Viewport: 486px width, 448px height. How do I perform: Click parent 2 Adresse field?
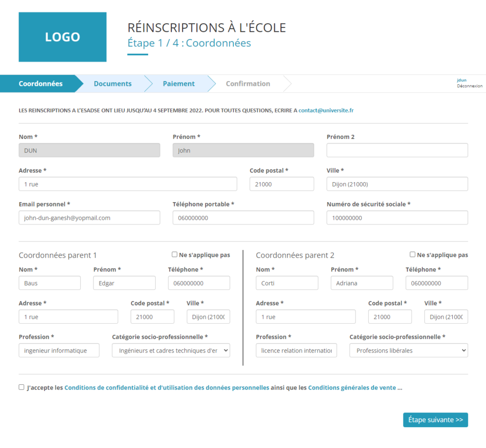coord(306,317)
